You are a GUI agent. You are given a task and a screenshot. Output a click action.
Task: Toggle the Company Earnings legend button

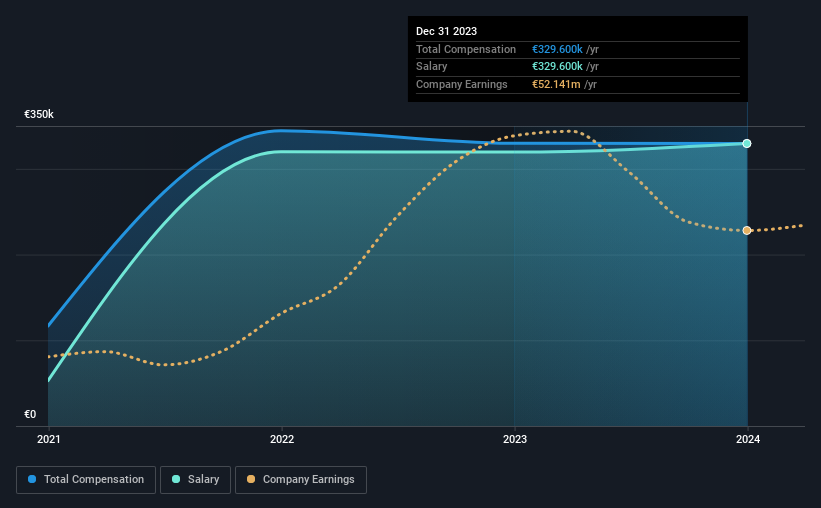click(x=301, y=480)
